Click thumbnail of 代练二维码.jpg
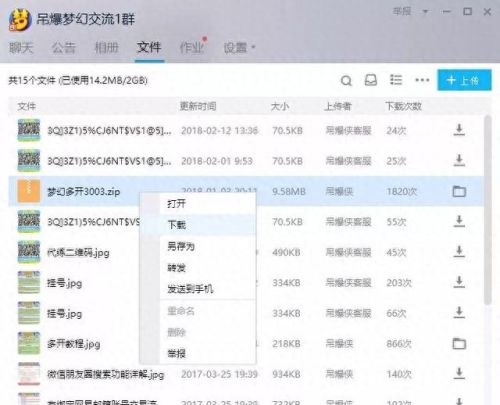 [x=29, y=252]
